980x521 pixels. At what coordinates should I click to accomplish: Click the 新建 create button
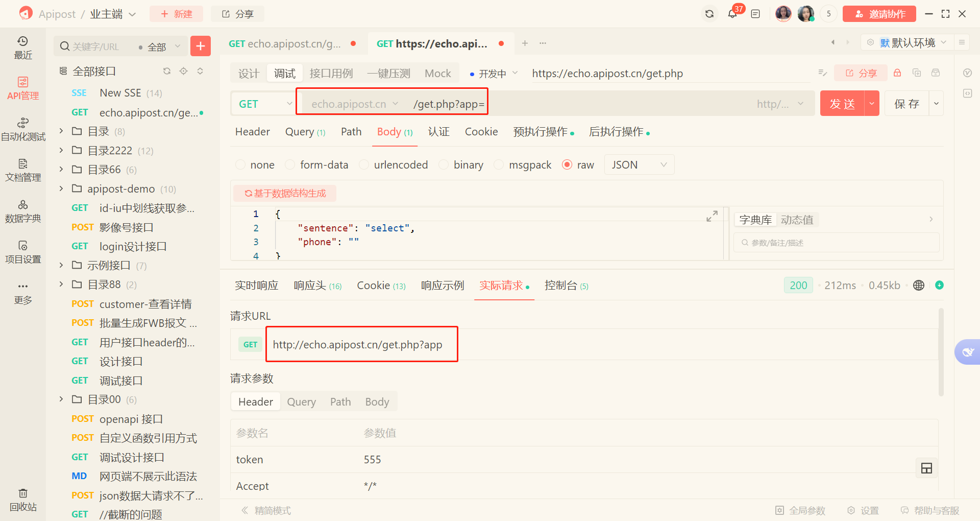(x=176, y=14)
